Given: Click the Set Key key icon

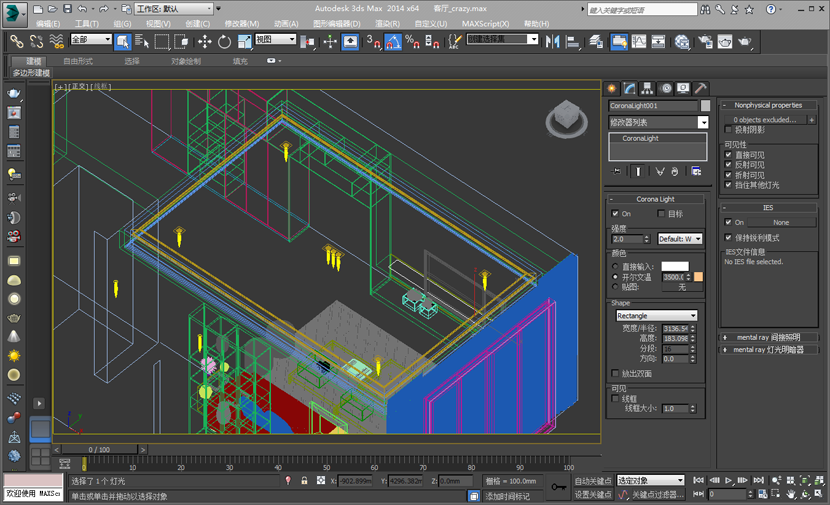Looking at the screenshot, I should click(x=558, y=487).
